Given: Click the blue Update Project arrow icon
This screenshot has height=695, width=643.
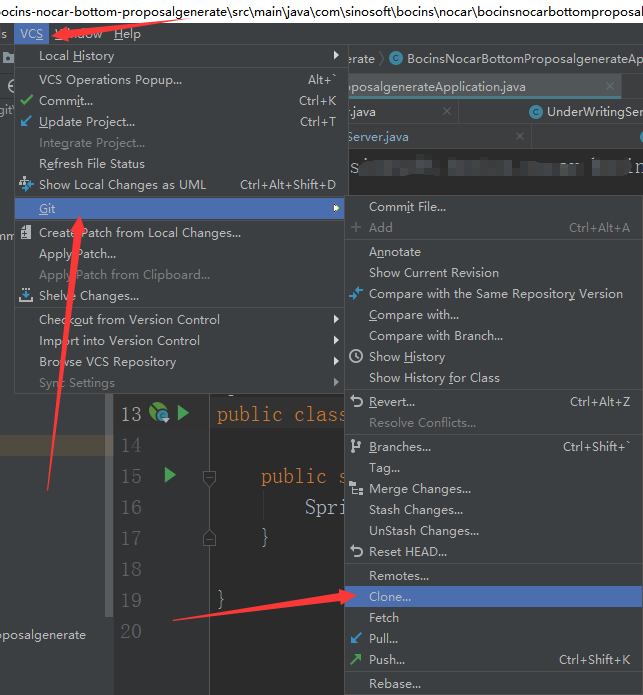Looking at the screenshot, I should tap(26, 121).
